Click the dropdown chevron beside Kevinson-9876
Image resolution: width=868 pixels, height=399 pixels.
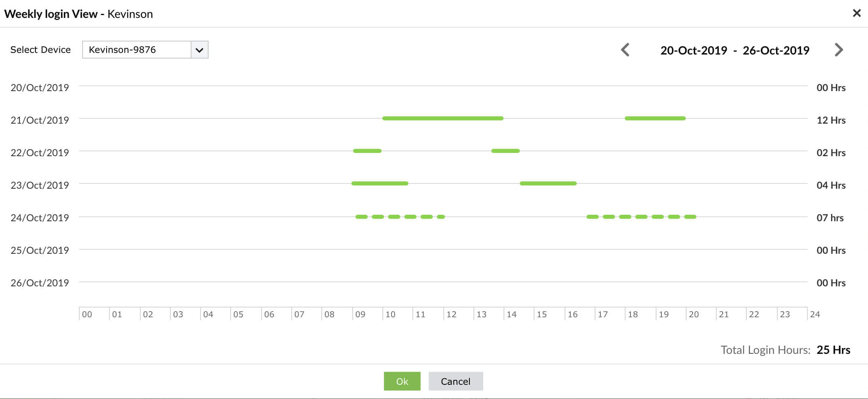pyautogui.click(x=199, y=50)
